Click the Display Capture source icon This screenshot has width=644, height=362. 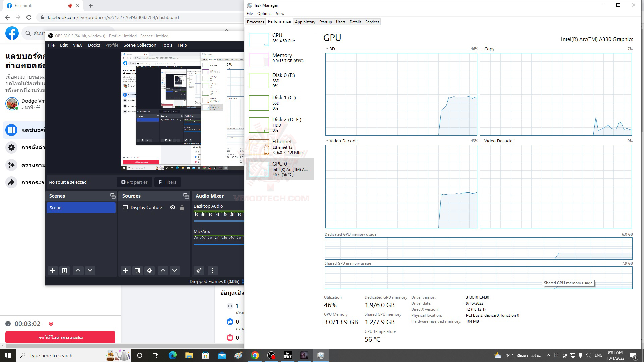(125, 207)
